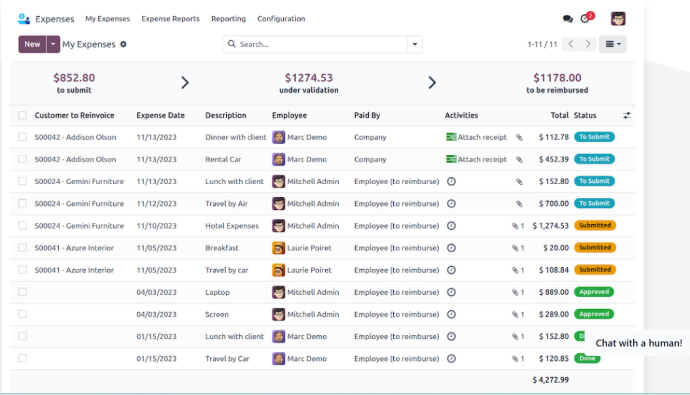Click attachment paperclip on Travel by Air row

click(x=519, y=204)
